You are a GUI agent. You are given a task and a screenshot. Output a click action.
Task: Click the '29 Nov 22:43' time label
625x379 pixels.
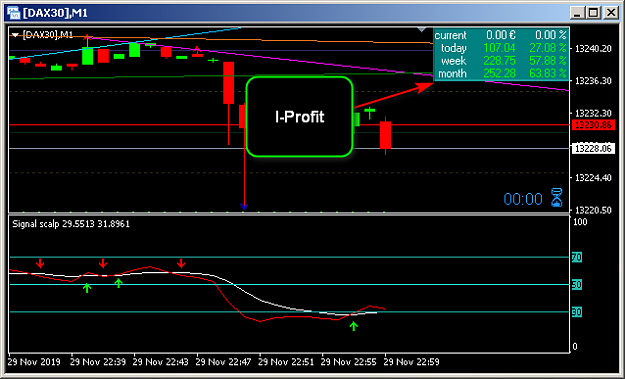click(x=161, y=362)
